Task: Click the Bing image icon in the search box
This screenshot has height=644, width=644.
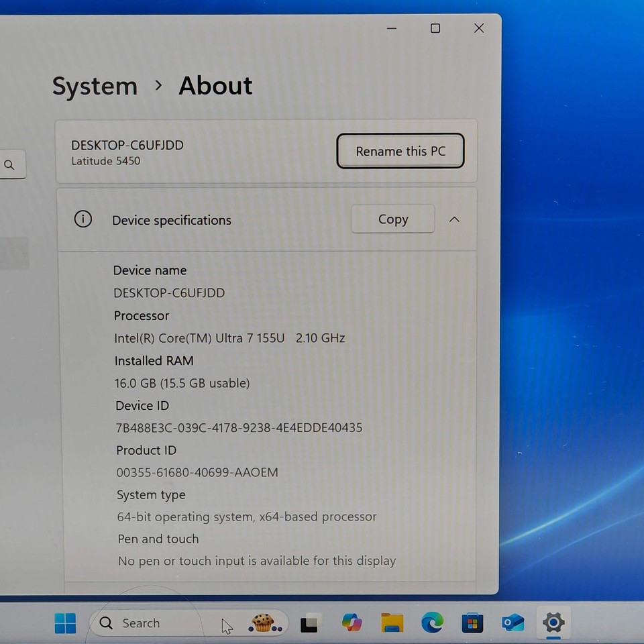Action: pos(264,623)
